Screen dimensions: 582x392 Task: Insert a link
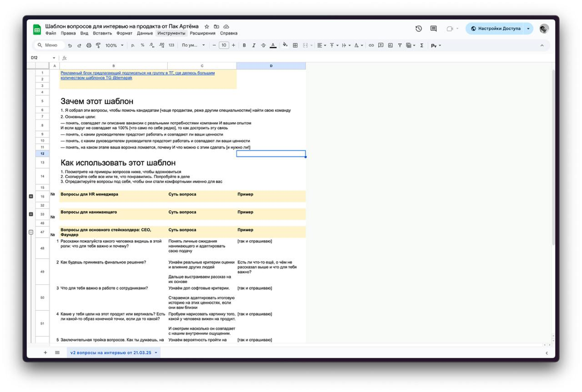coord(371,46)
